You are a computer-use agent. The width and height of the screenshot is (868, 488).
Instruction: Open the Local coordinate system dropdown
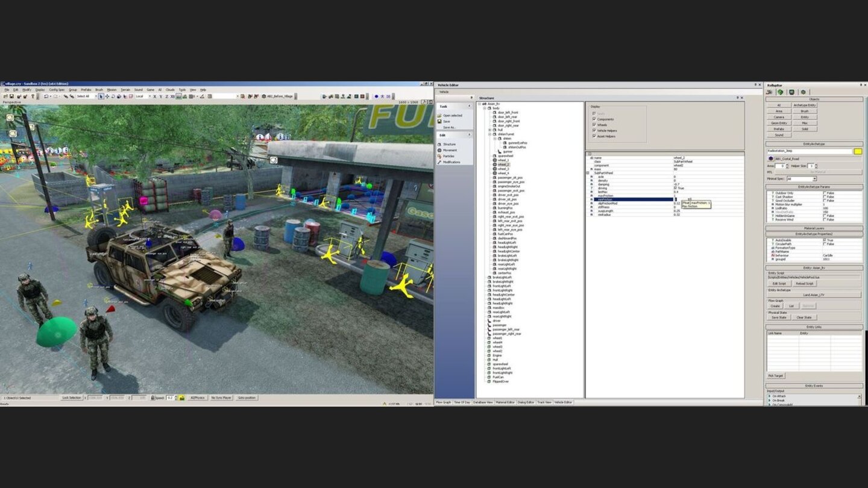point(149,96)
